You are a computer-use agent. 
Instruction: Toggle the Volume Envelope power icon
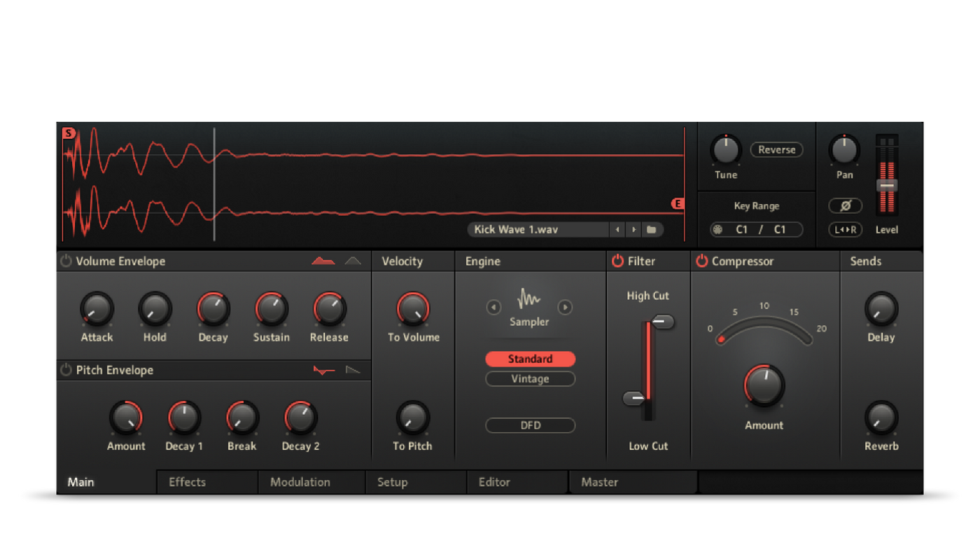(66, 261)
